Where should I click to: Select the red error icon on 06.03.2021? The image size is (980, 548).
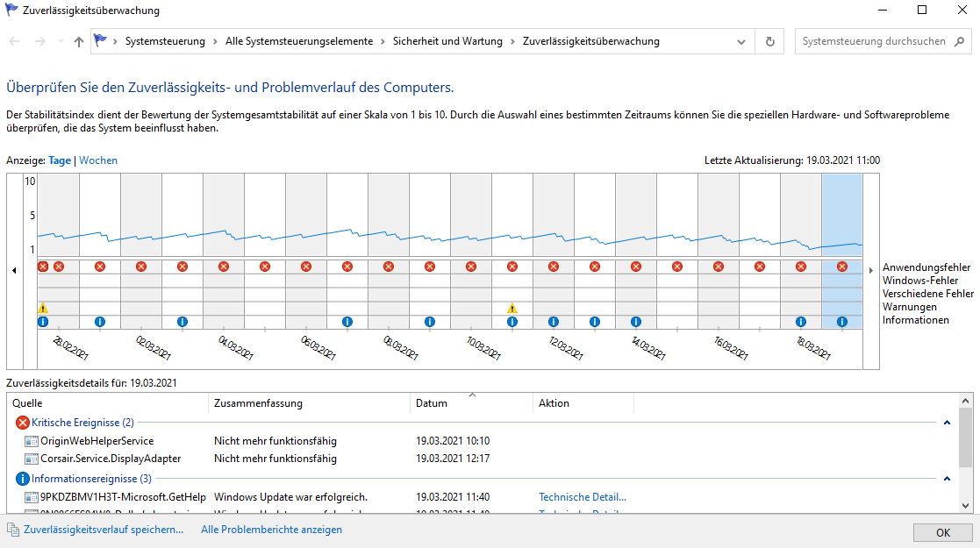coord(306,267)
